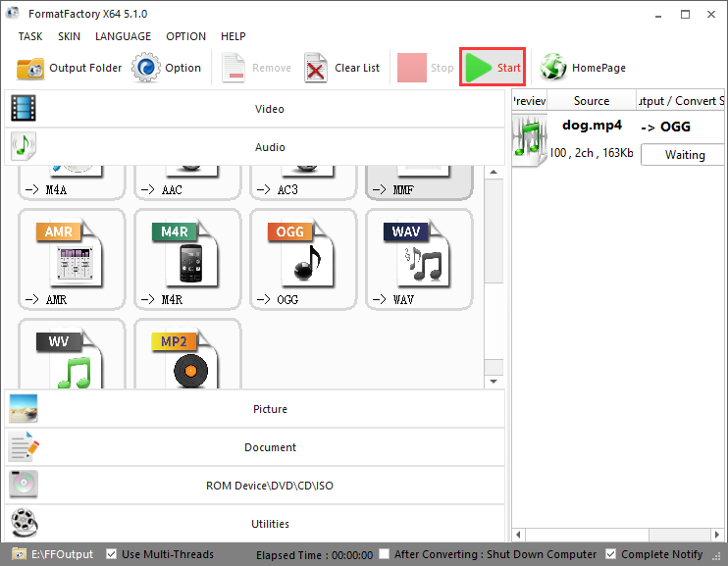Expand the Document category section
This screenshot has width=728, height=566.
pos(254,446)
